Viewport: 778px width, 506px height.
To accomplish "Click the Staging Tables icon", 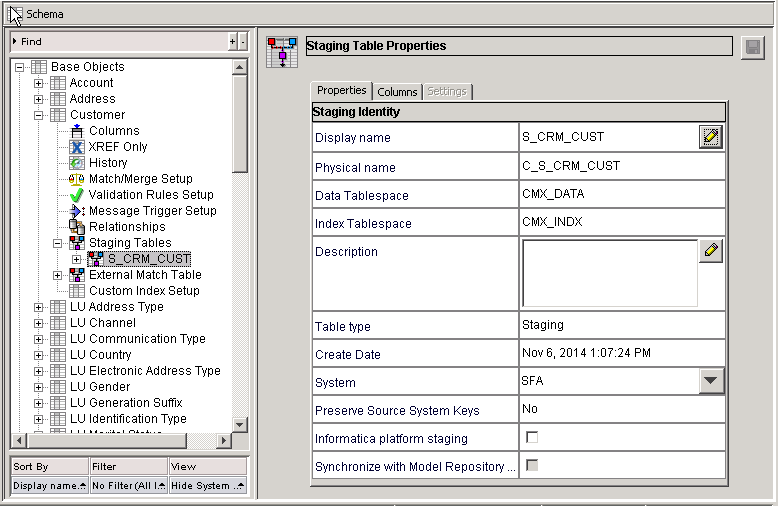I will pyautogui.click(x=77, y=243).
